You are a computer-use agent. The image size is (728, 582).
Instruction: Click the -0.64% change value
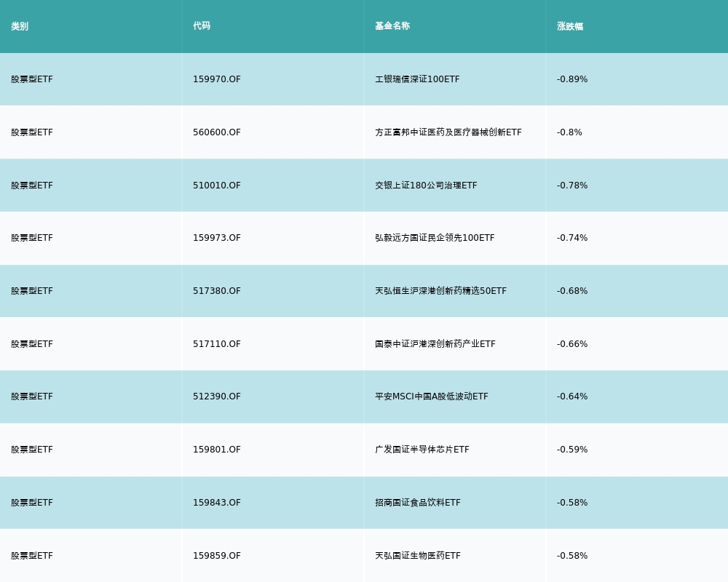(x=572, y=396)
